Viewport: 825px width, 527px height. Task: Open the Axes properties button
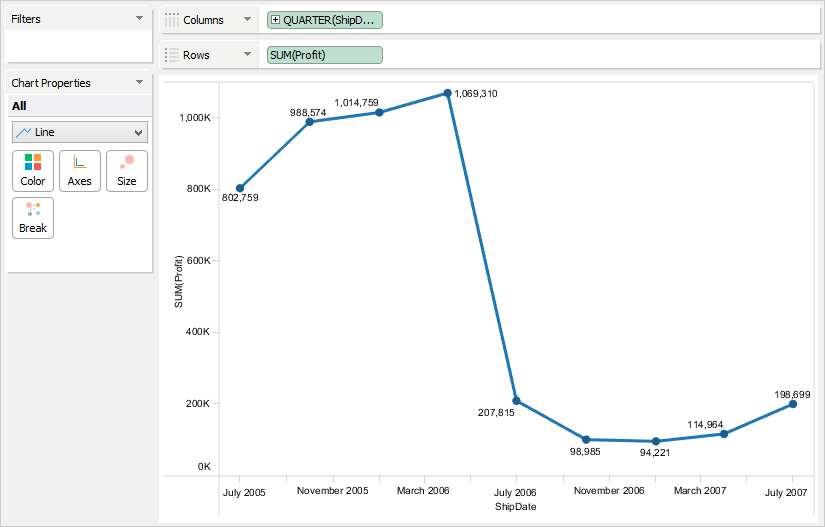(80, 170)
